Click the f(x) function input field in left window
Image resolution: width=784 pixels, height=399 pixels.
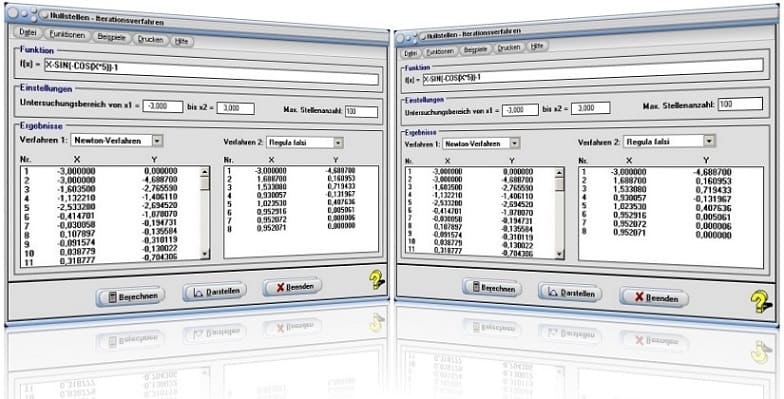click(212, 73)
